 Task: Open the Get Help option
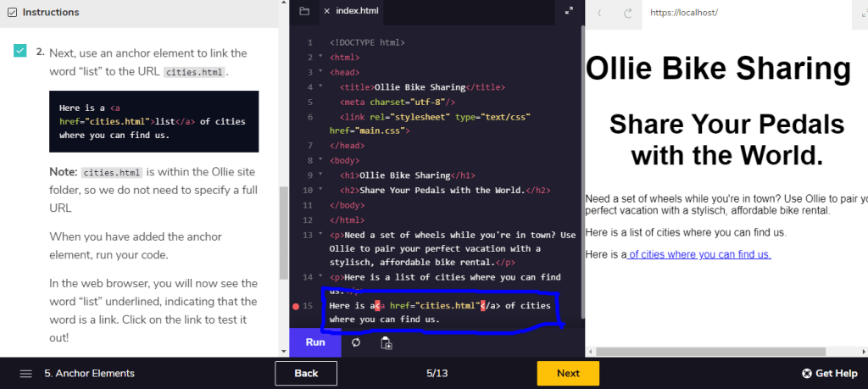coord(829,374)
